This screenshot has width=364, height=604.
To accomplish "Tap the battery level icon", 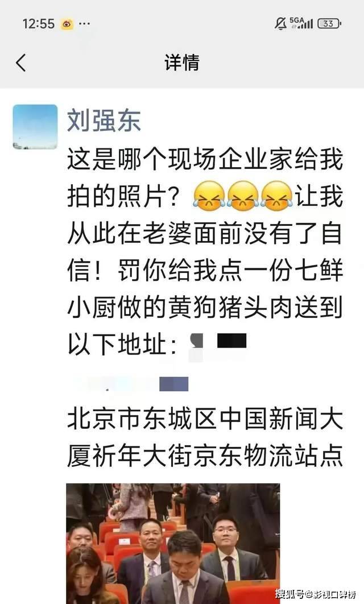I will 329,23.
